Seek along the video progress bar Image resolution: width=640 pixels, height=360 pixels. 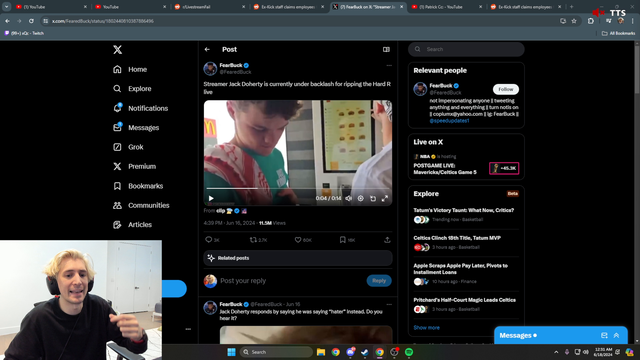coord(298,189)
